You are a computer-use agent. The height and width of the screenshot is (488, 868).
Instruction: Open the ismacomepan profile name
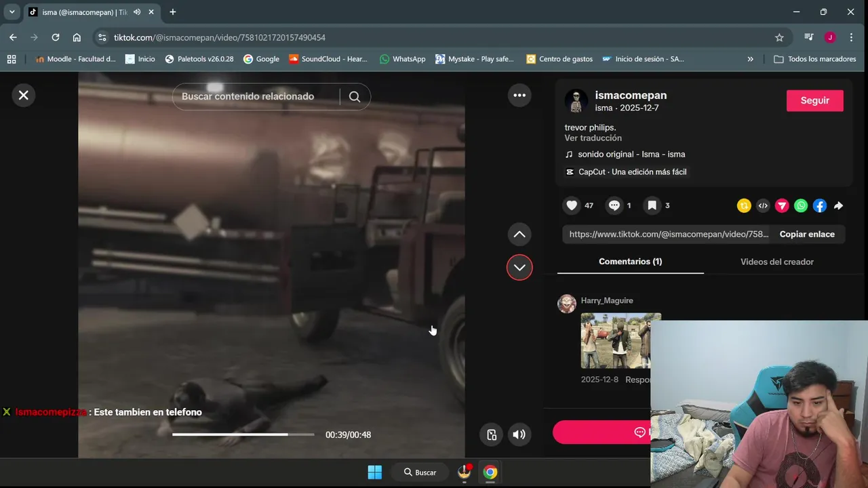point(631,96)
